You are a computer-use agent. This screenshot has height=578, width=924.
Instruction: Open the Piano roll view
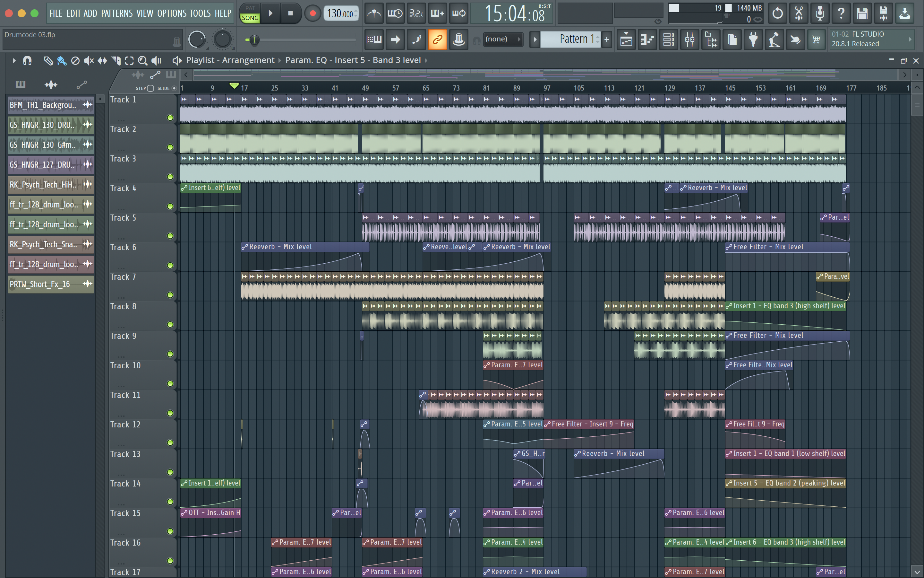tap(647, 39)
